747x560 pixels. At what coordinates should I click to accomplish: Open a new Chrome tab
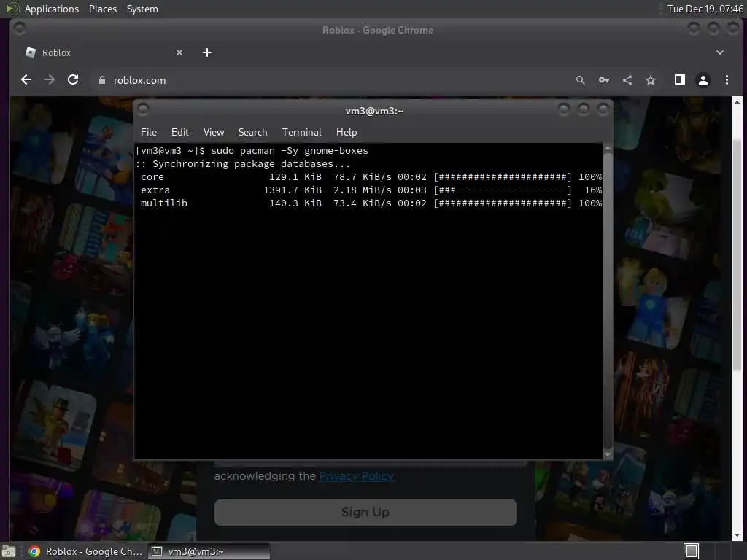206,52
